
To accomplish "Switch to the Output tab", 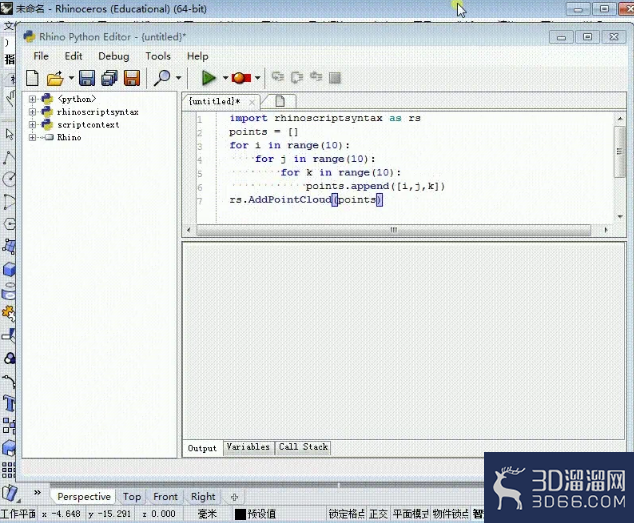I will tap(202, 448).
